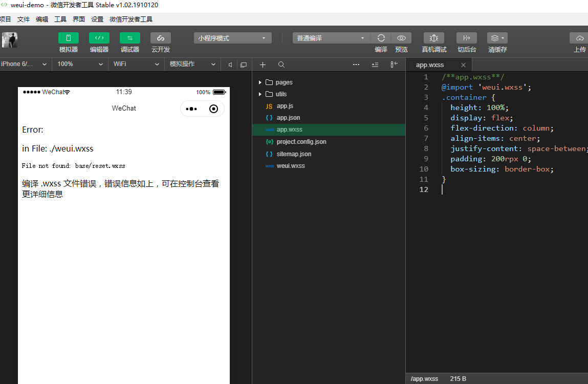Viewport: 588px width, 384px height.
Task: Click the simulator capsule menu dots
Action: (x=191, y=109)
